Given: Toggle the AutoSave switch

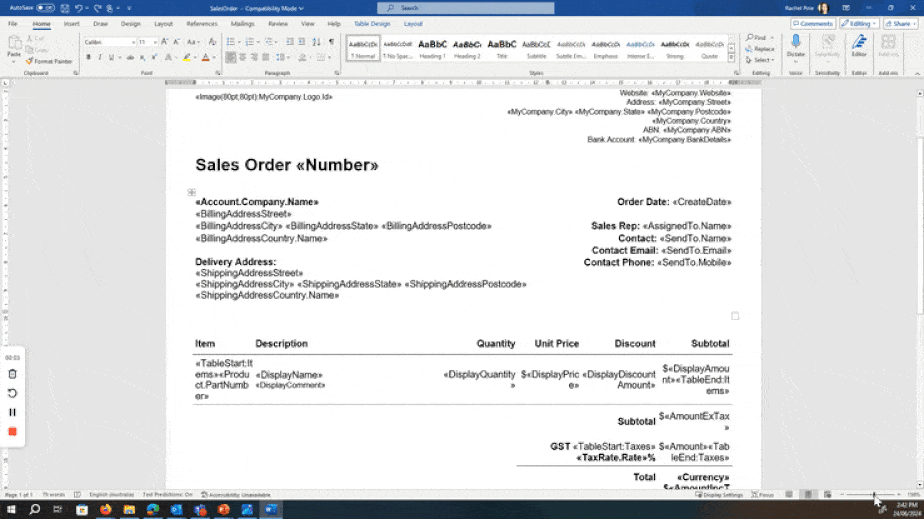Looking at the screenshot, I should tap(45, 8).
